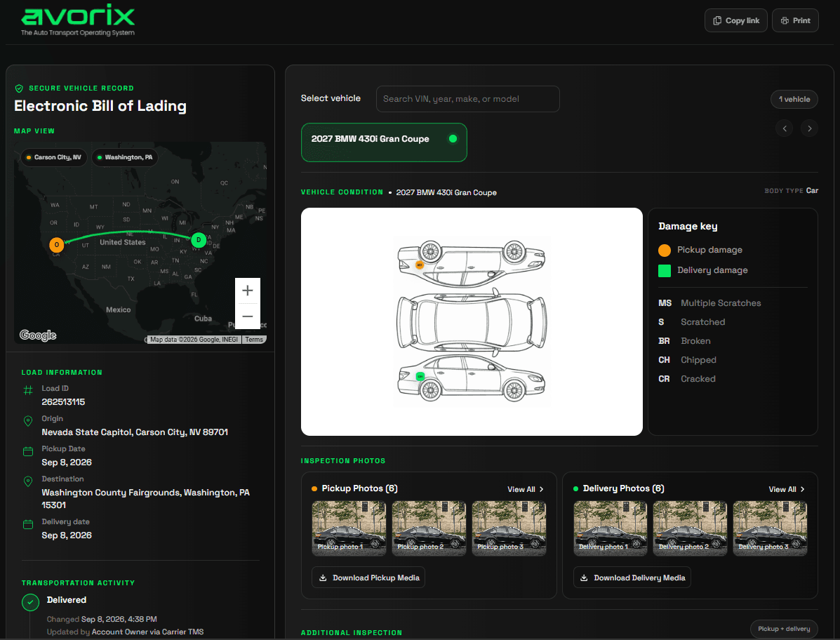This screenshot has width=840, height=640.
Task: Open Delivery photo 1 thumbnail
Action: click(611, 528)
